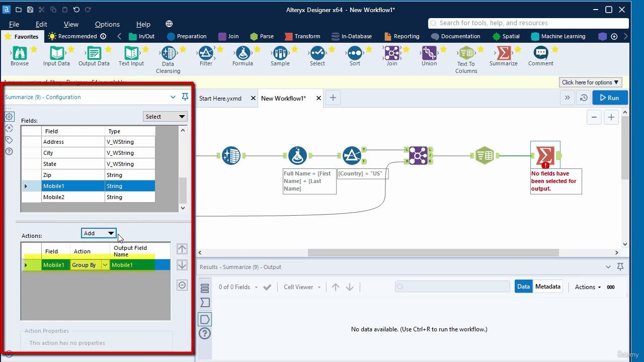Viewport: 644px width, 362px height.
Task: Open the configuration gear tab
Action: click(9, 117)
